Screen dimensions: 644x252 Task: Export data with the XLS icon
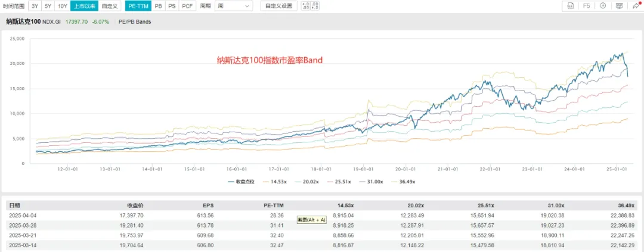tap(570, 6)
